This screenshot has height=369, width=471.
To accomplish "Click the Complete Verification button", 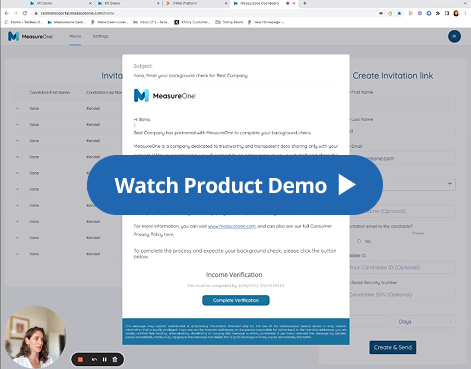I will pyautogui.click(x=236, y=300).
